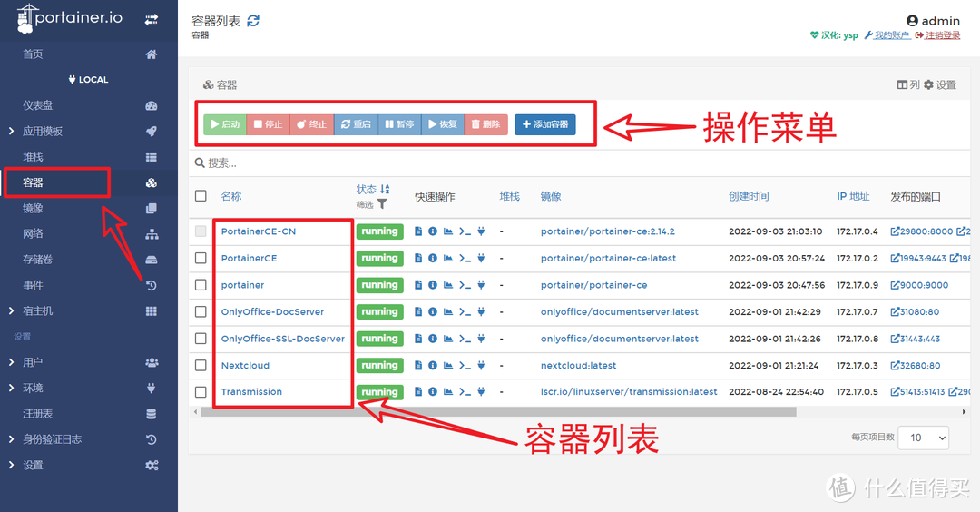The height and width of the screenshot is (512, 980).
Task: Click the refresh icon beside 容器列表 title
Action: [253, 21]
